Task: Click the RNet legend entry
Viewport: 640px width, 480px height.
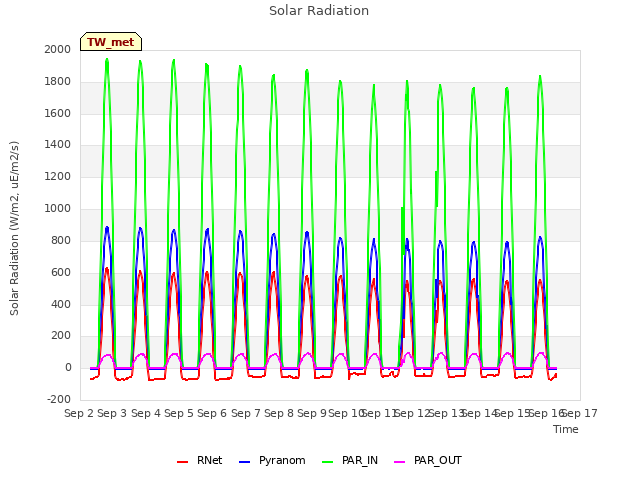Action: (x=200, y=460)
